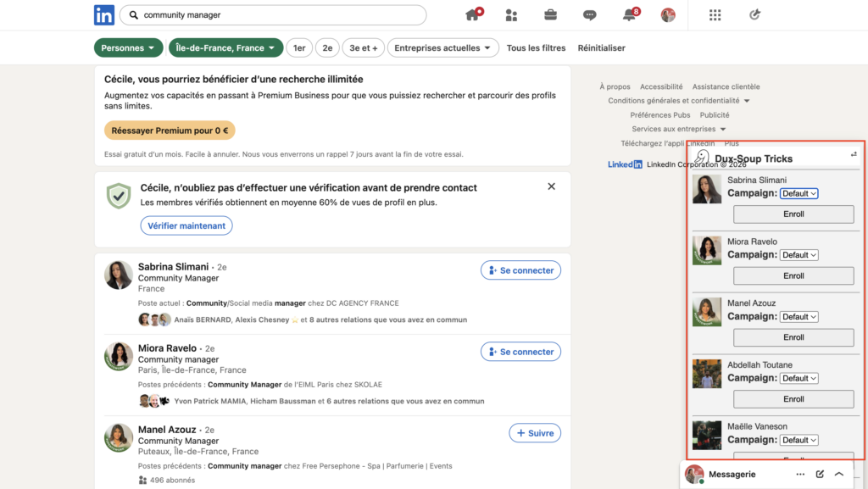Open Manel Azouz's profile photo
The width and height of the screenshot is (868, 489).
[119, 437]
